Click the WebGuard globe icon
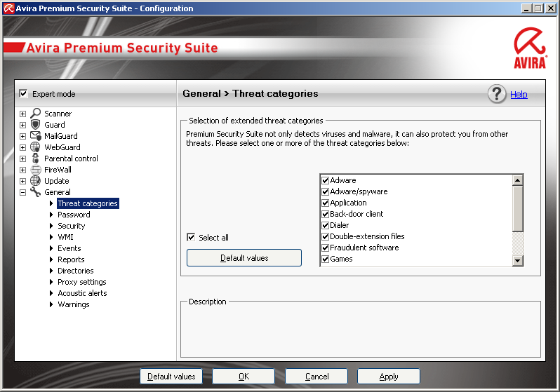 pos(35,147)
